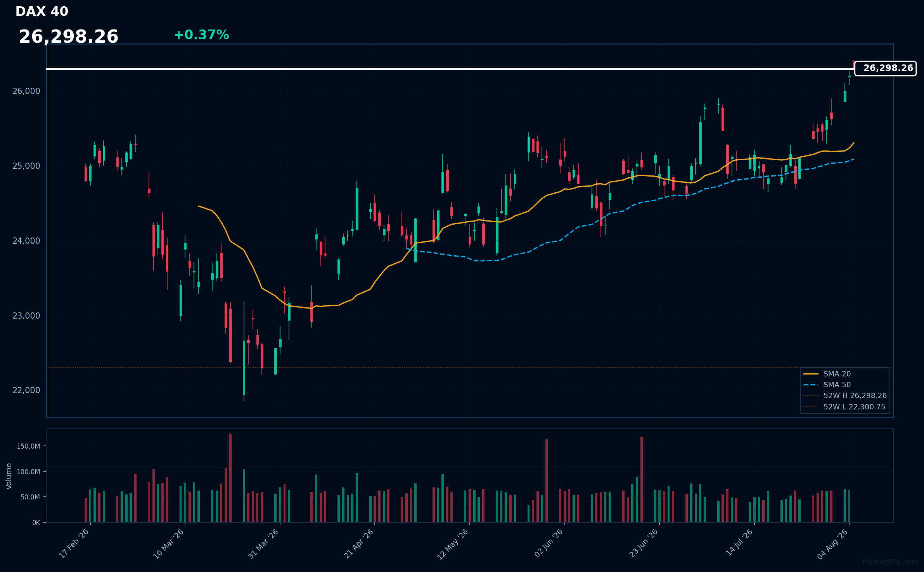Click the +0.37% change value
The height and width of the screenshot is (572, 924).
point(201,35)
